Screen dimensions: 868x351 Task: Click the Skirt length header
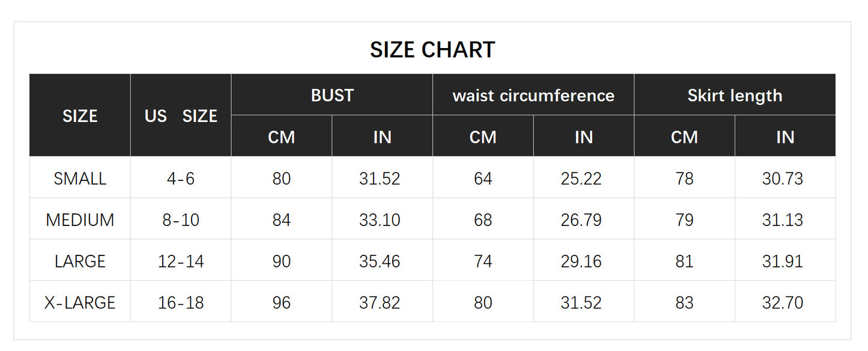click(735, 96)
